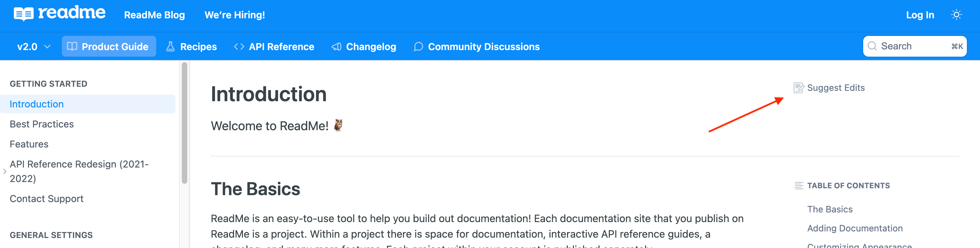This screenshot has height=248, width=980.
Task: Click the sidebar vertical scrollbar
Action: tap(185, 123)
